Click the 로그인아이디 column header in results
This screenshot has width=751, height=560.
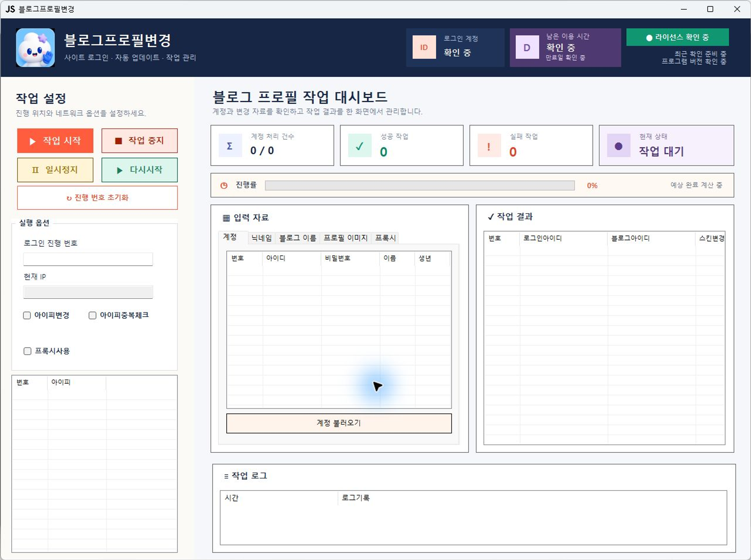(564, 238)
